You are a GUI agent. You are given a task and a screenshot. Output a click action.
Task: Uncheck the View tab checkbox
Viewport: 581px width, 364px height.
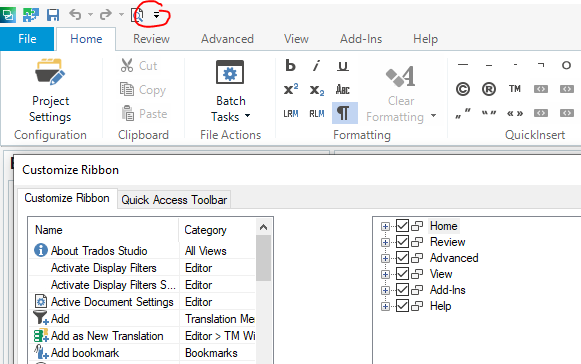click(x=402, y=274)
